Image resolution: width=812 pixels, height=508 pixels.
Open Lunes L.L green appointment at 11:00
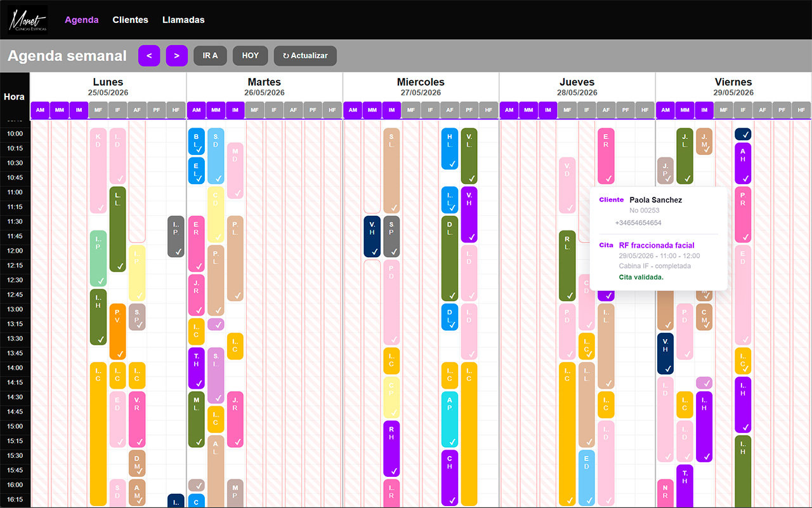click(118, 229)
